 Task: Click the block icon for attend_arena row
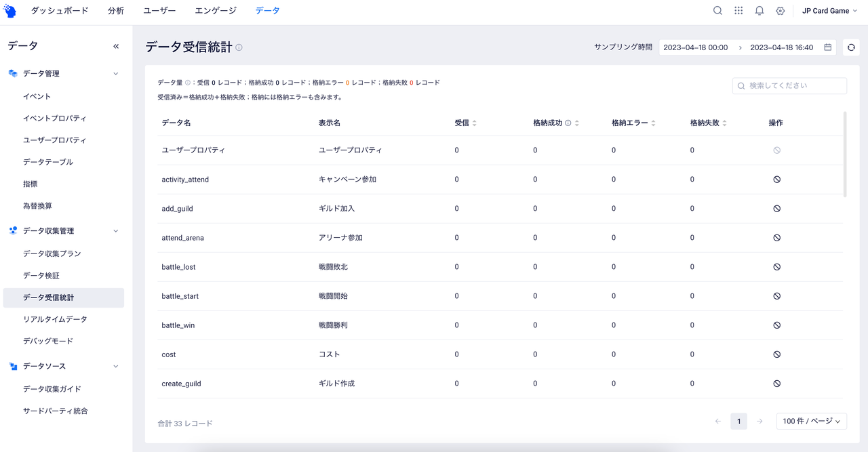point(776,238)
